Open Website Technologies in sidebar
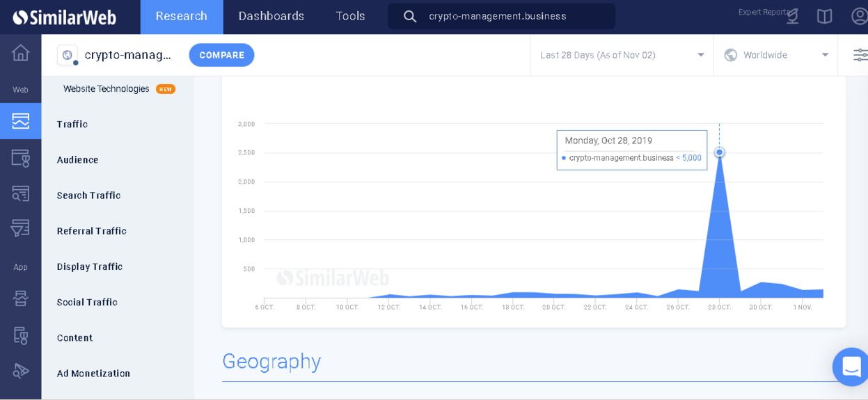The image size is (868, 400). pyautogui.click(x=106, y=89)
